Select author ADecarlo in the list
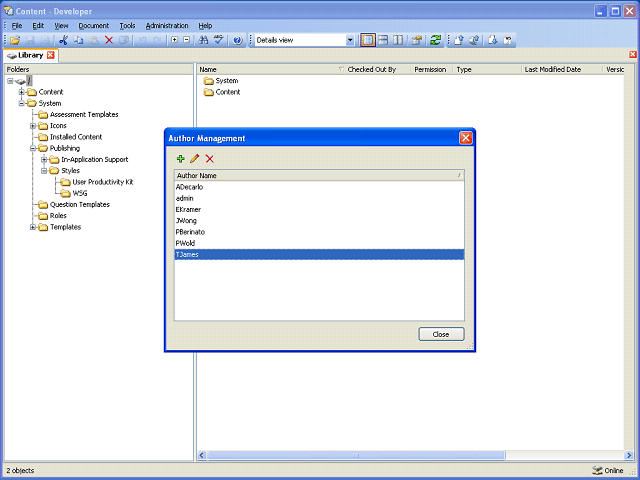The height and width of the screenshot is (480, 640). coord(319,187)
